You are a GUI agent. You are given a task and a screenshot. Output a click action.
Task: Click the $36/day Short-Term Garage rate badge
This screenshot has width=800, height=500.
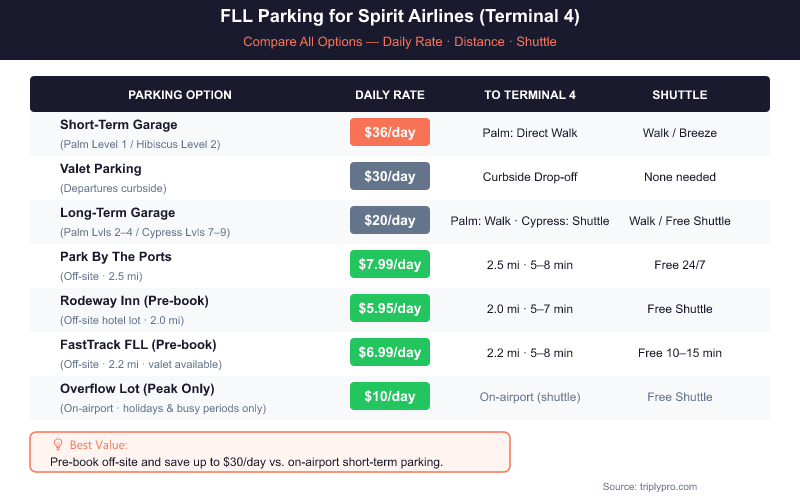click(x=390, y=133)
